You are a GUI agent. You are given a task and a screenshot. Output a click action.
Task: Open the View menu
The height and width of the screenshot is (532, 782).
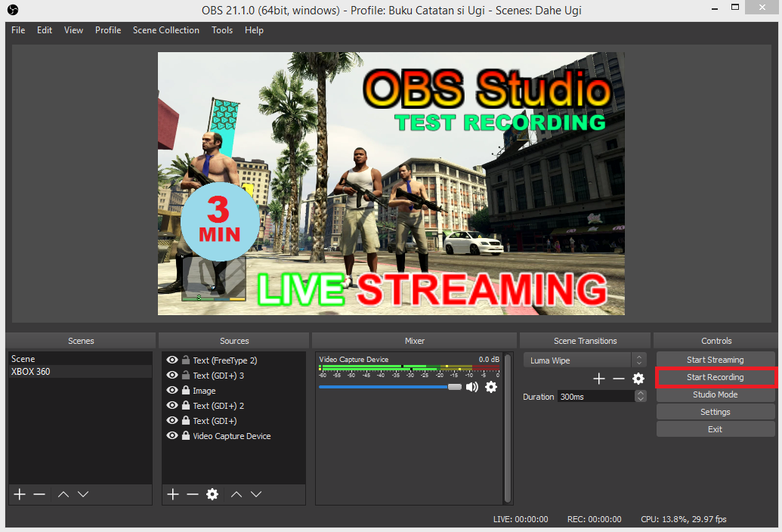coord(73,30)
